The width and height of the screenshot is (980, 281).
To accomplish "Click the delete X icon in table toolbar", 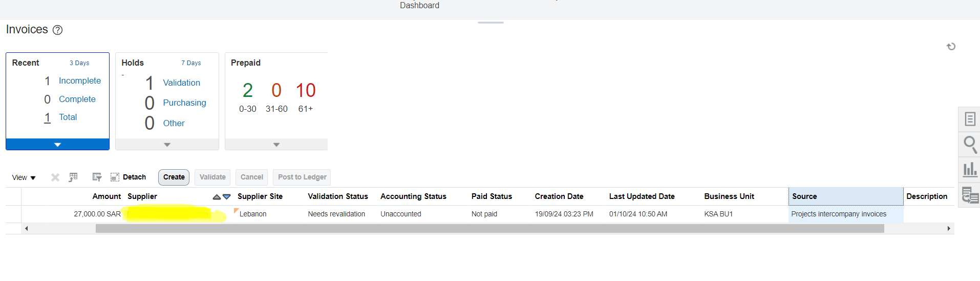I will (55, 177).
